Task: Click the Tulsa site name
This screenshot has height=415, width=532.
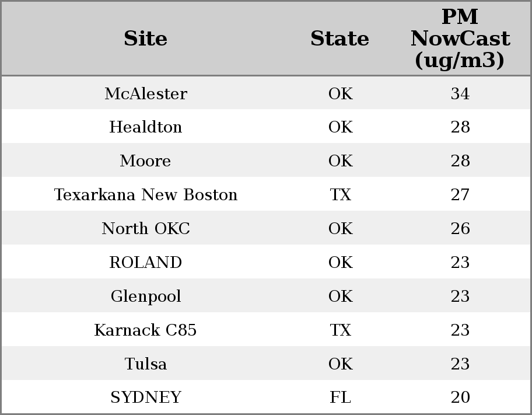Action: coord(146,364)
